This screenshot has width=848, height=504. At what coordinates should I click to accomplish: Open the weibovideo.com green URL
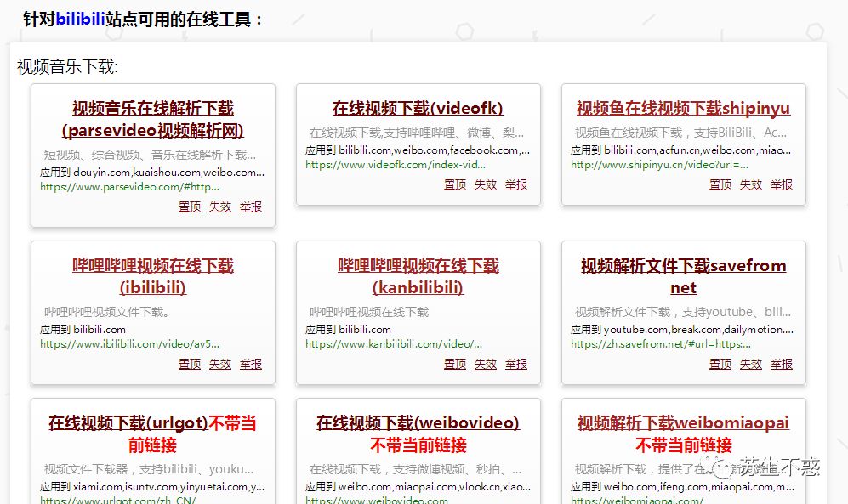(x=377, y=500)
